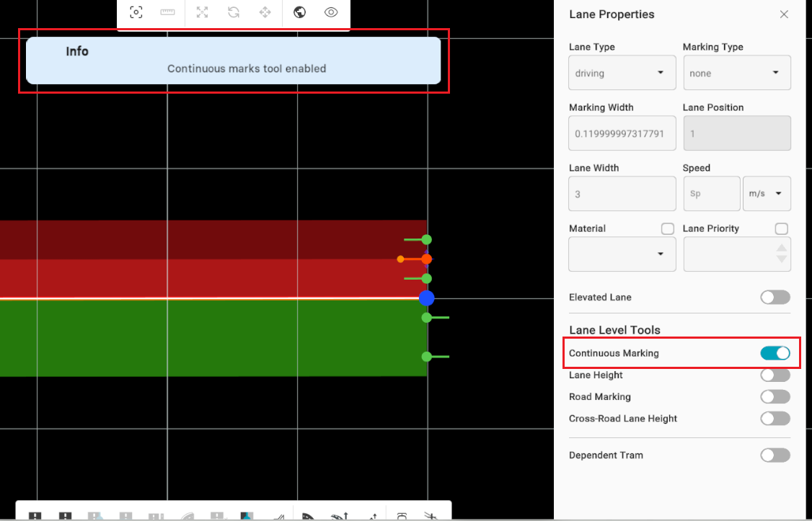This screenshot has height=521, width=812.
Task: Open the Lane Type dropdown
Action: pos(622,73)
